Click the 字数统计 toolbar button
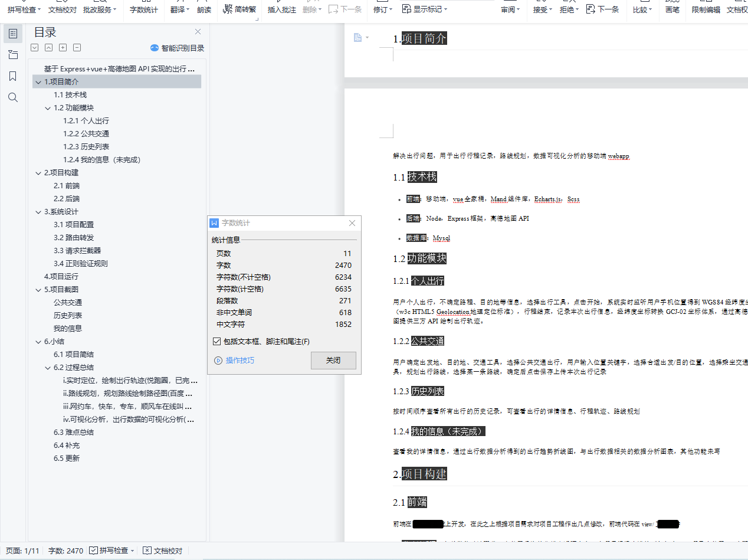Viewport: 748px width, 560px height. point(144,9)
